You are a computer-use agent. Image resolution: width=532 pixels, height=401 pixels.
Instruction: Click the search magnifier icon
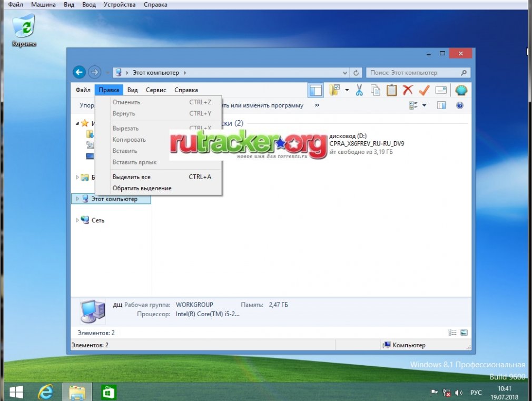[x=464, y=72]
